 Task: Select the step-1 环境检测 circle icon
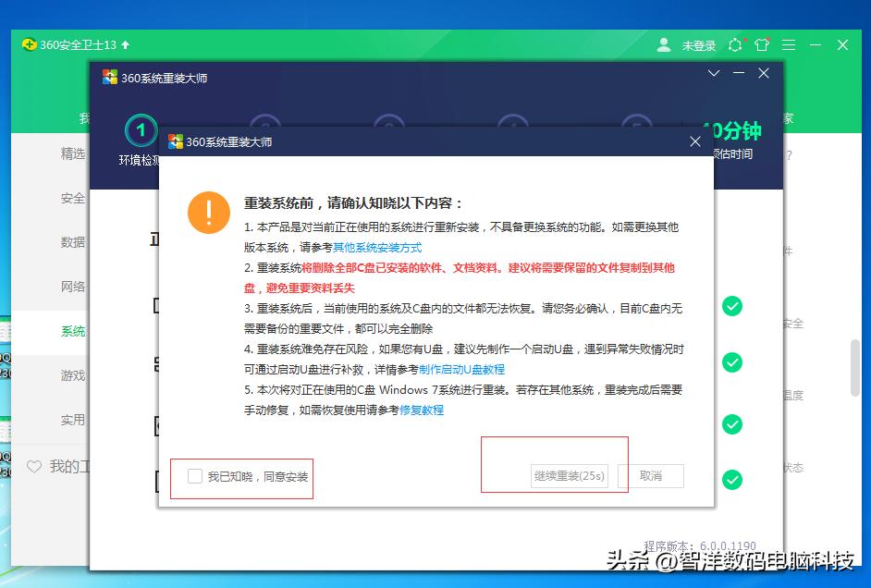click(140, 129)
